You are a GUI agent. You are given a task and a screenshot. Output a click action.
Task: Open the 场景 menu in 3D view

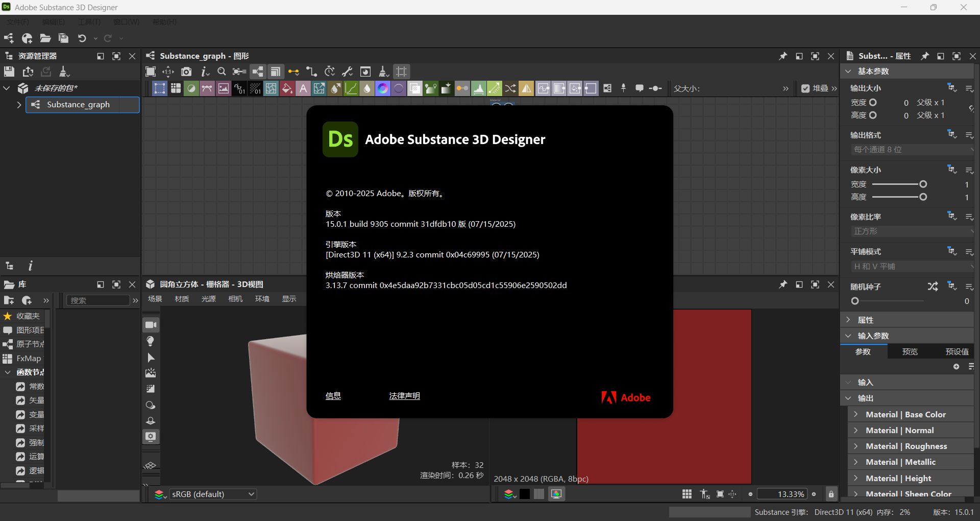(x=155, y=299)
